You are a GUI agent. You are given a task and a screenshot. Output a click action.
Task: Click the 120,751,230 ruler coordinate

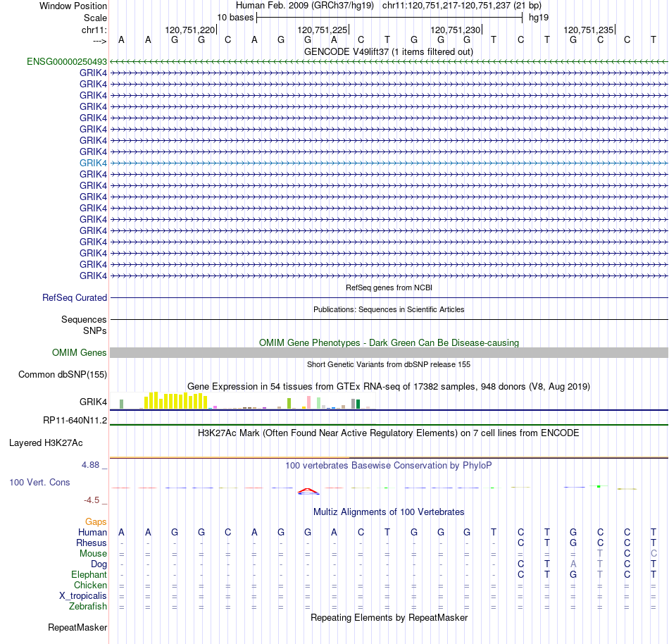coord(455,30)
